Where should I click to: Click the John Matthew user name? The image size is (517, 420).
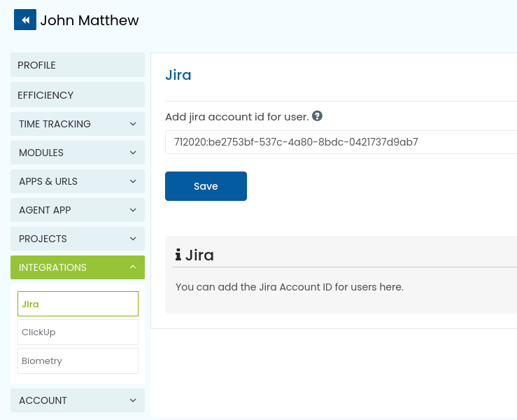tap(90, 20)
